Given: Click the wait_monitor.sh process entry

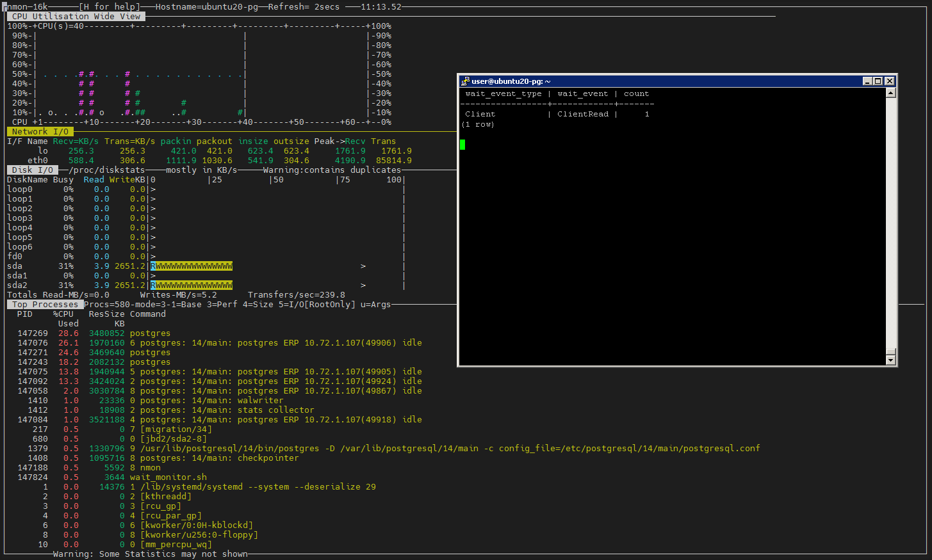Looking at the screenshot, I should (168, 477).
